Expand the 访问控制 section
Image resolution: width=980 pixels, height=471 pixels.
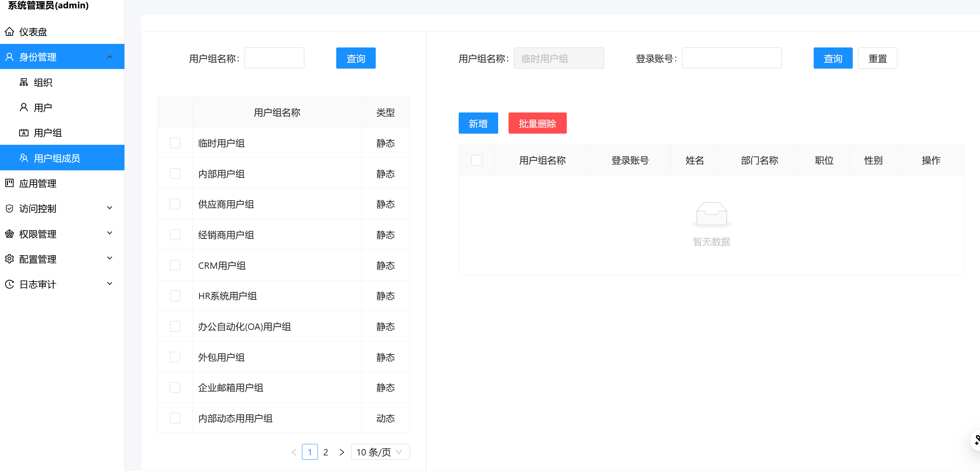(110, 208)
